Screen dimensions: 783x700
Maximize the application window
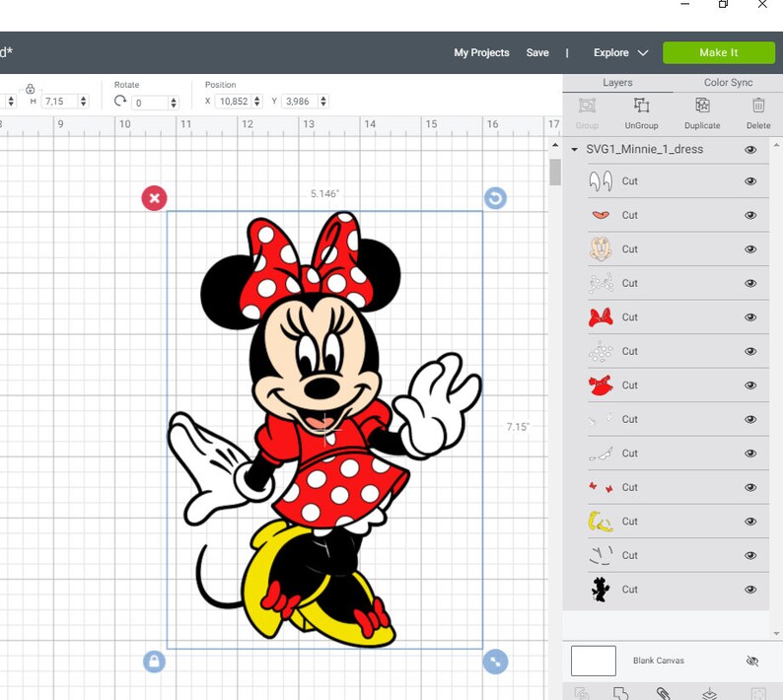pyautogui.click(x=723, y=4)
